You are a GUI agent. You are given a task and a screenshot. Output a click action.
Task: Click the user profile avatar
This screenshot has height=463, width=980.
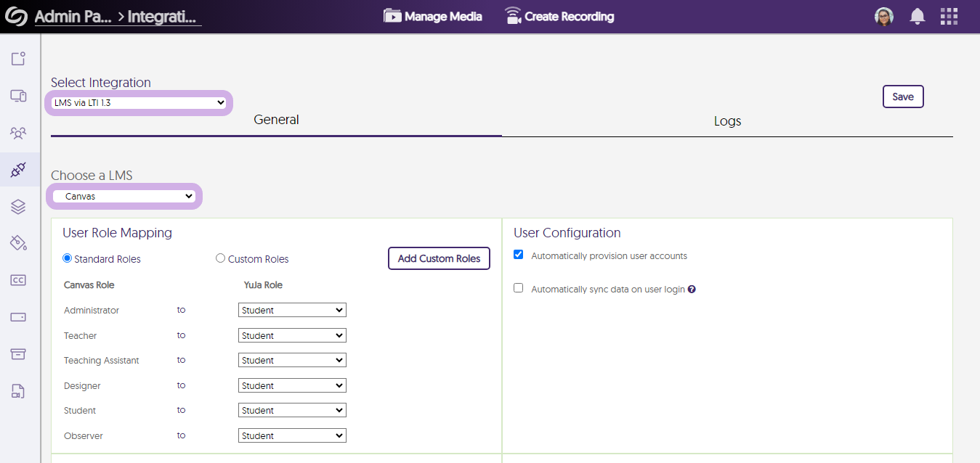[x=884, y=17]
